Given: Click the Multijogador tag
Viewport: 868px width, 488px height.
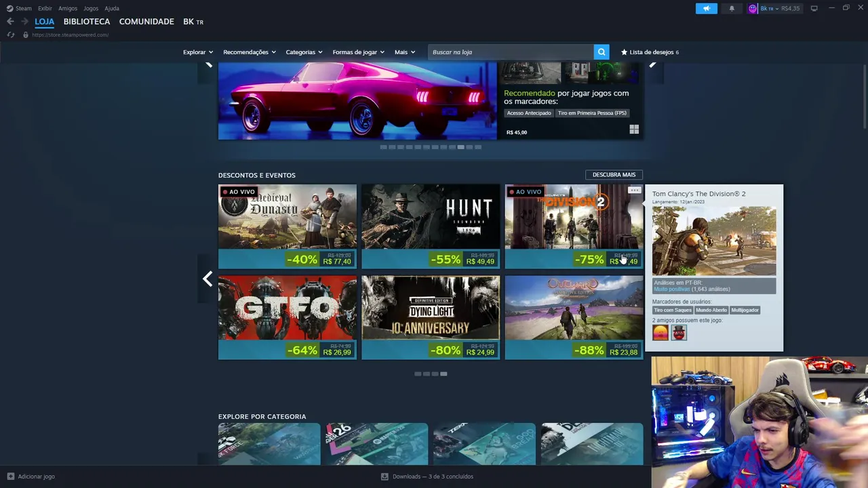Looking at the screenshot, I should (745, 310).
